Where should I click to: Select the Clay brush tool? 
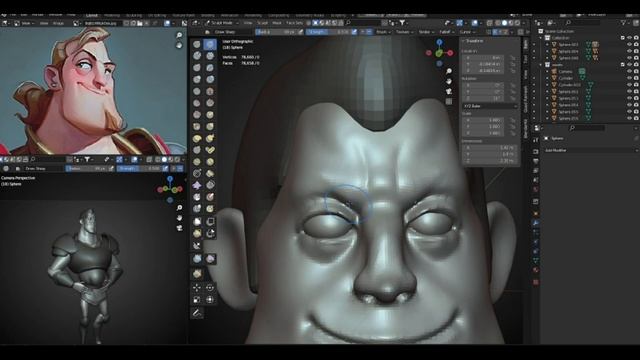[197, 56]
